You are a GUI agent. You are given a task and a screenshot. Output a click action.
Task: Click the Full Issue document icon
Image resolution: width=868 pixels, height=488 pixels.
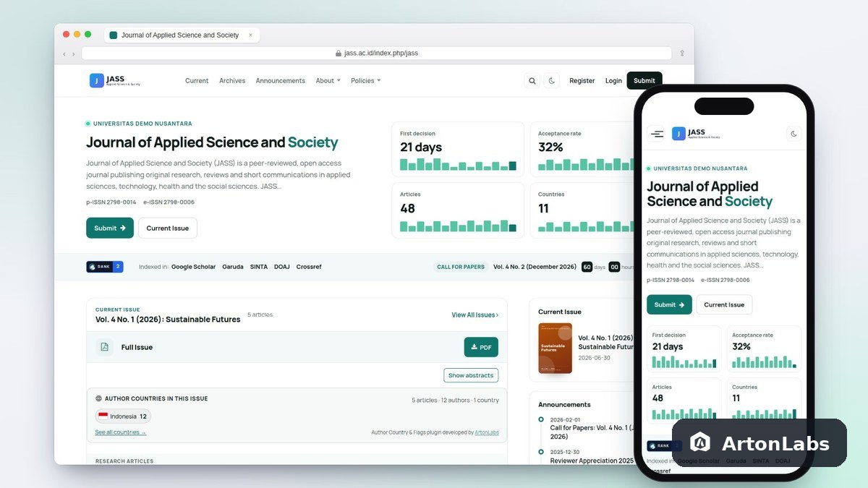[104, 347]
